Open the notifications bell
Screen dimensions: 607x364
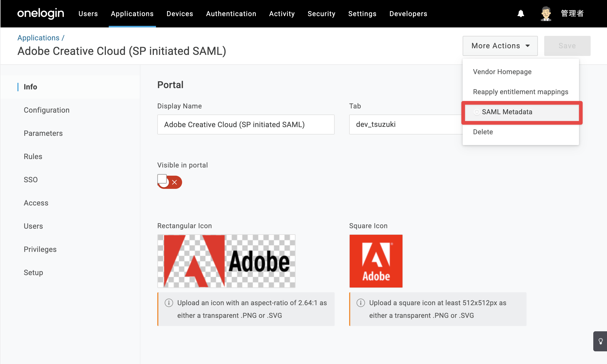click(521, 13)
